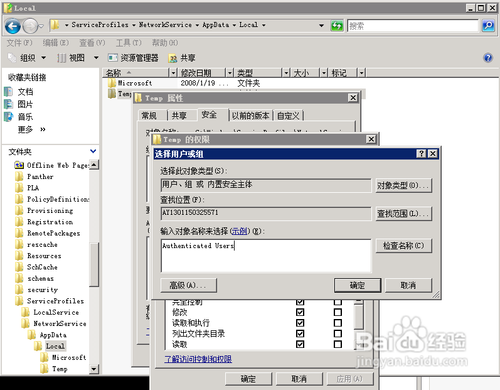The height and width of the screenshot is (390, 500).
Task: Click 高级(A) button
Action: click(188, 285)
